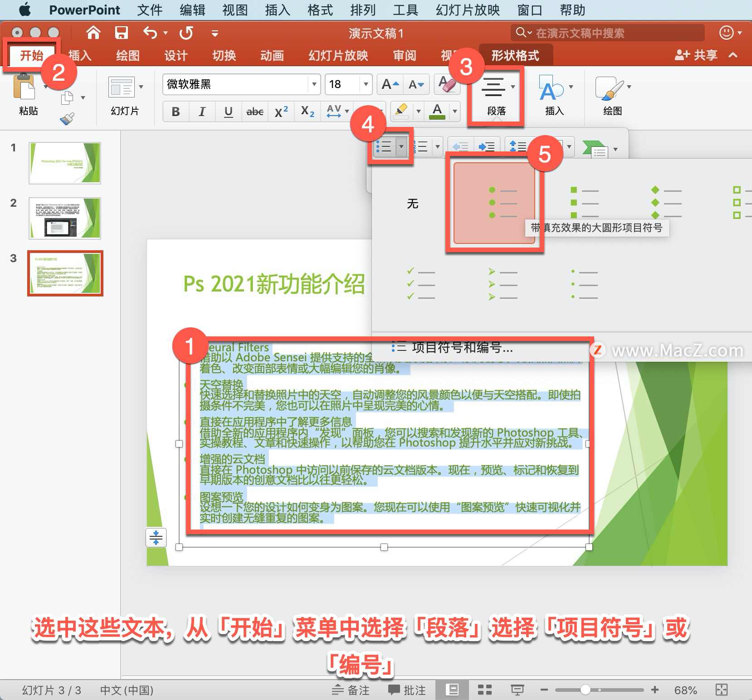Toggle Italic formatting

202,111
